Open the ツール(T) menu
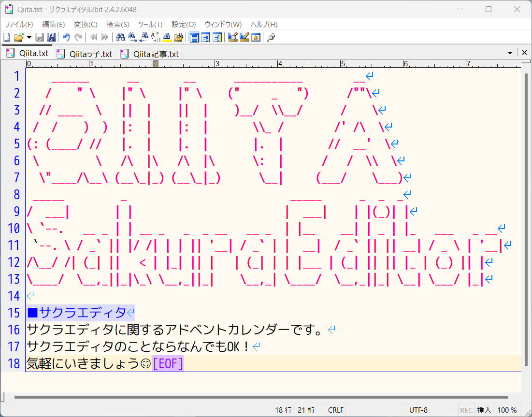The image size is (532, 417). [150, 25]
